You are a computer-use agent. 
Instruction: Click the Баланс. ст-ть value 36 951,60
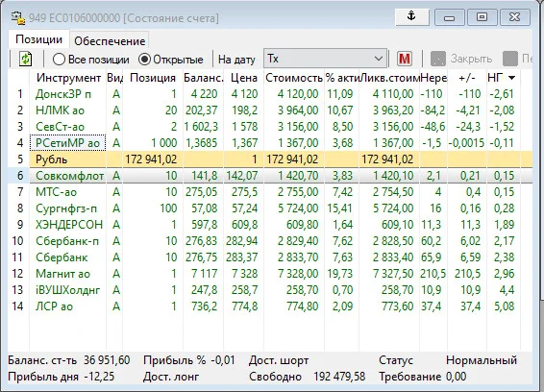coord(107,360)
